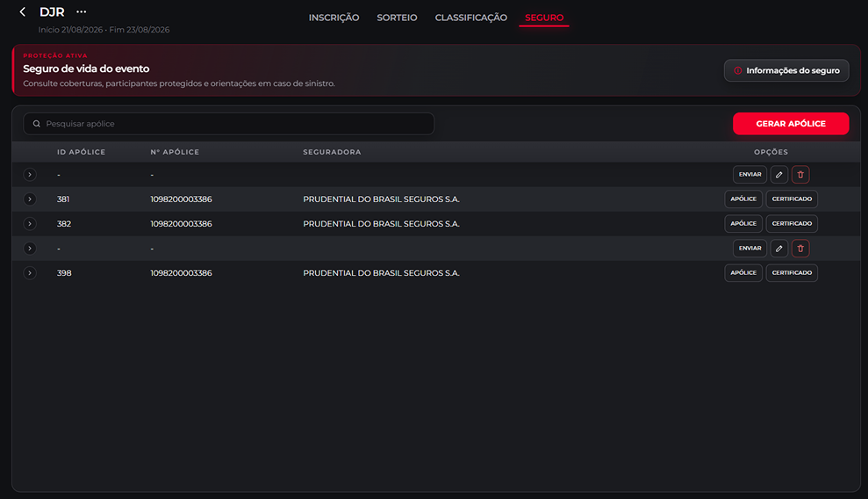
Task: Click the OPÇÕES column header
Action: (771, 152)
